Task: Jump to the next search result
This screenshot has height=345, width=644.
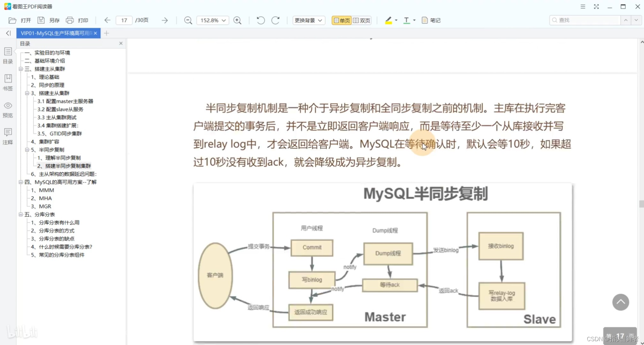Action: coord(636,20)
